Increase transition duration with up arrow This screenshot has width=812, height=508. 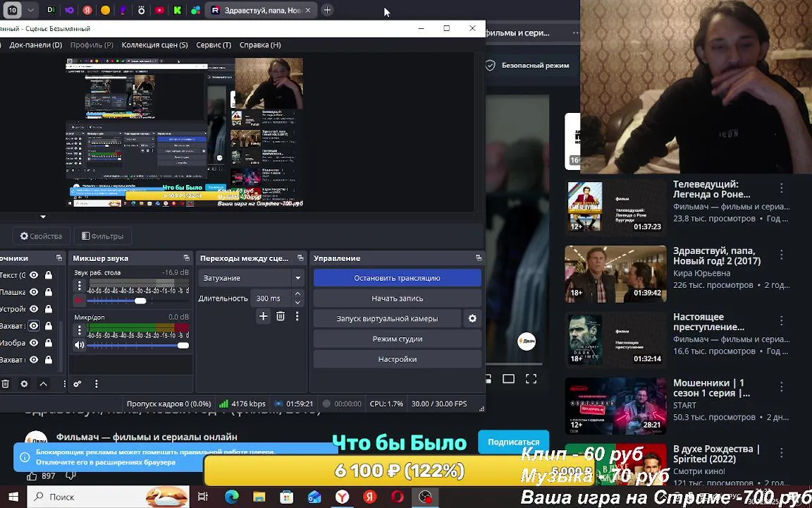click(x=297, y=294)
